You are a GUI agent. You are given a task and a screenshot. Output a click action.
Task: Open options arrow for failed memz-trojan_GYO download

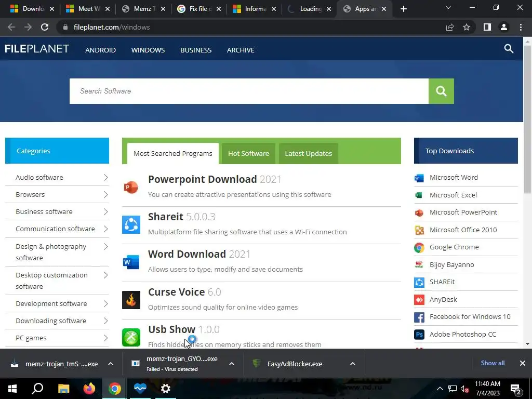click(232, 364)
